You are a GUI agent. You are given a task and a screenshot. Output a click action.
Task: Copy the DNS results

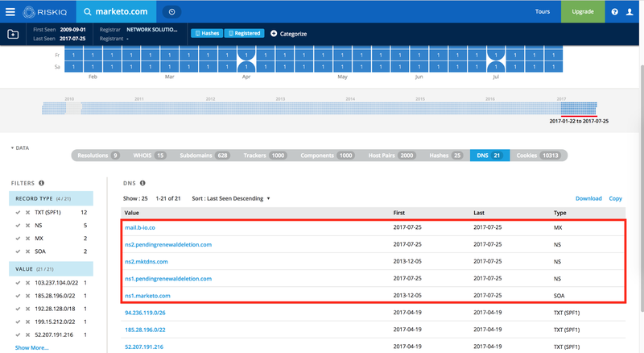(x=615, y=198)
